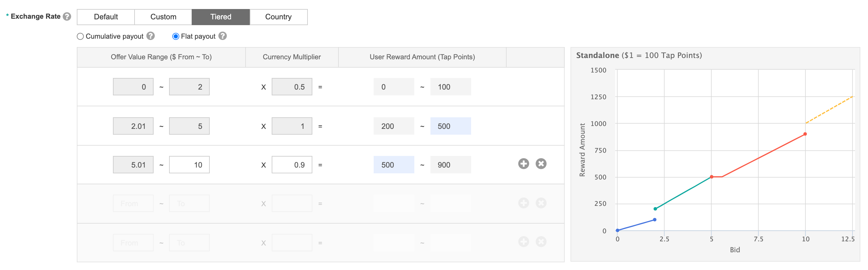Click the Exchange Rate help icon
This screenshot has width=868, height=270.
(x=67, y=16)
